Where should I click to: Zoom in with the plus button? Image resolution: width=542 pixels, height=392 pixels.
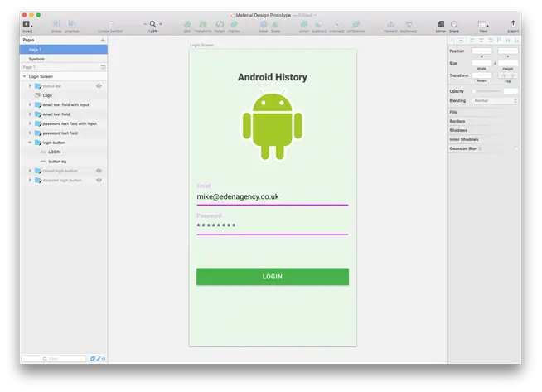click(161, 24)
